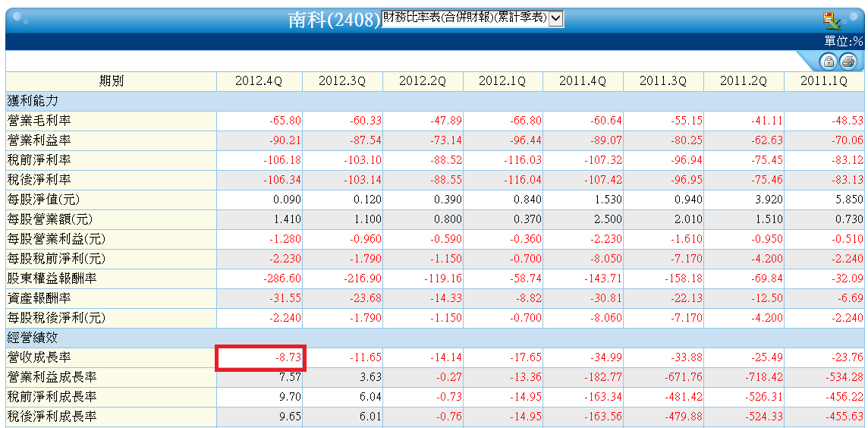Screen dimensions: 868x428
Task: Click the 資產報酬率 row label
Action: pos(39,298)
